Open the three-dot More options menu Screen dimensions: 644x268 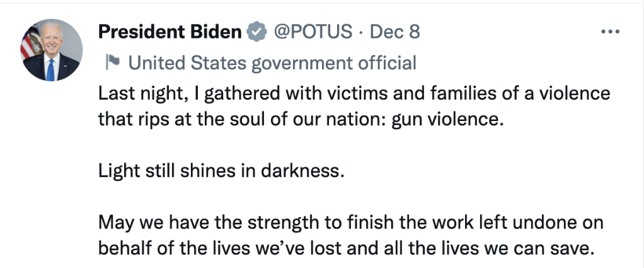(611, 32)
